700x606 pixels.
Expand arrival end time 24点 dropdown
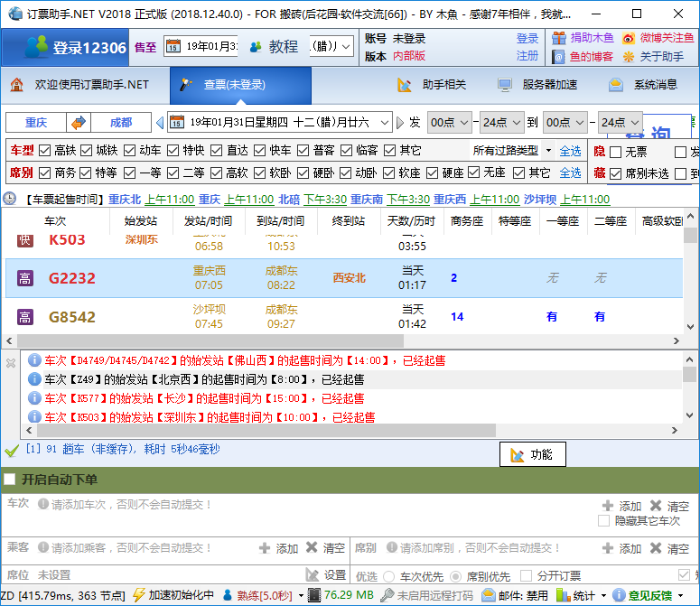click(635, 122)
